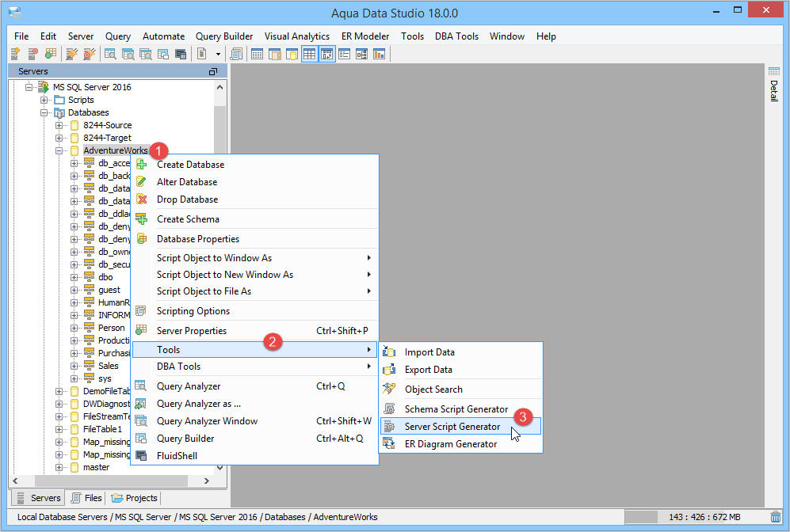Click the Drop Database red X icon
Image resolution: width=790 pixels, height=532 pixels.
coord(142,199)
